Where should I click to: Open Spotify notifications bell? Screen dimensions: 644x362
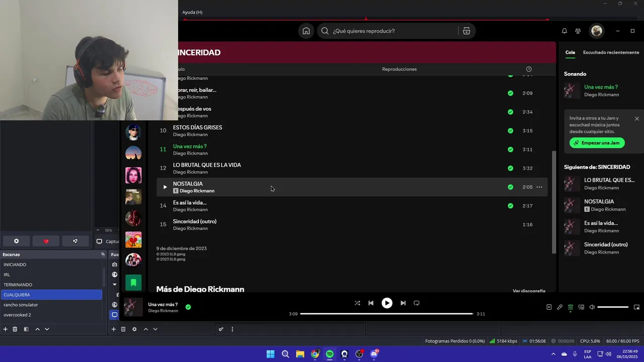click(565, 31)
